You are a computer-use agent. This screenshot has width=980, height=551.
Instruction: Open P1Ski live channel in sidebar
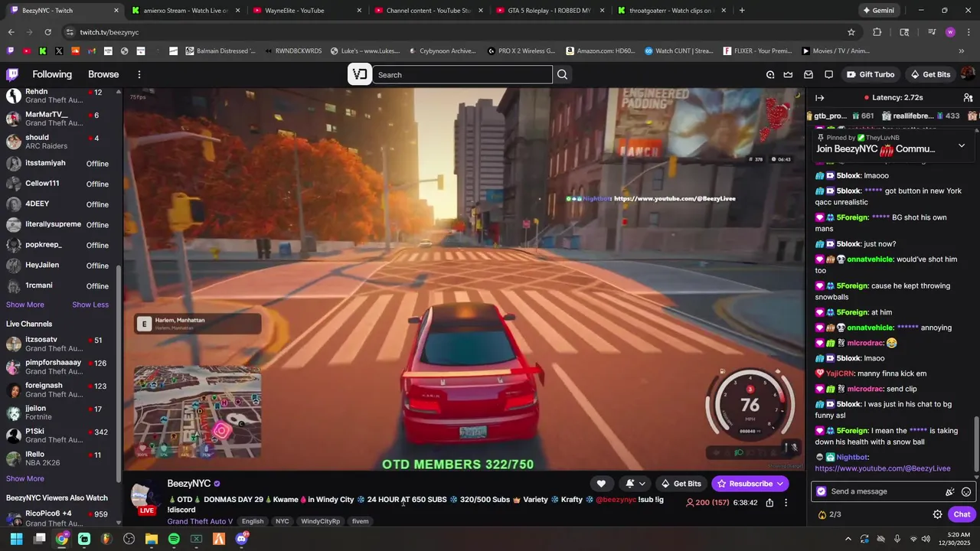[x=61, y=435]
